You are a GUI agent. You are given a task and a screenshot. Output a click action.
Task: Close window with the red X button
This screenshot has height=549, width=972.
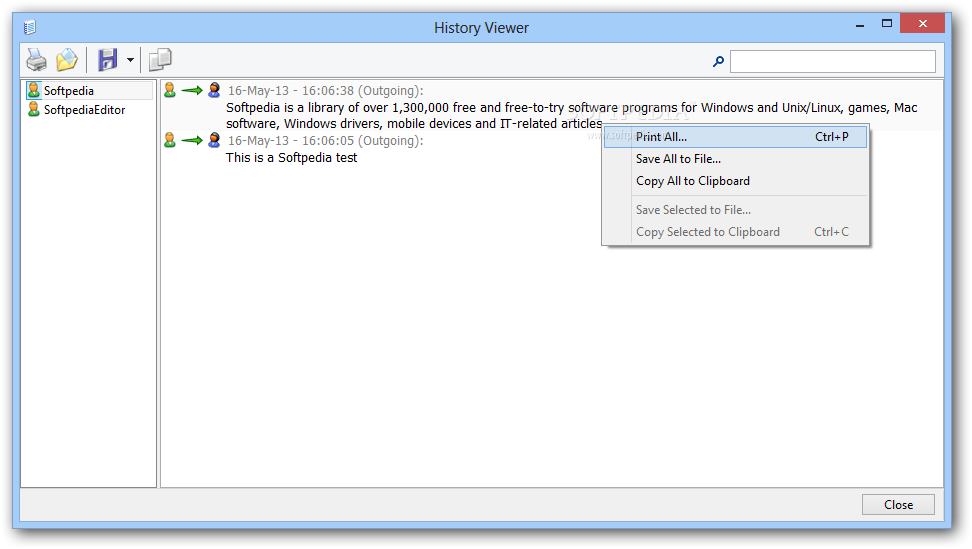click(x=922, y=24)
